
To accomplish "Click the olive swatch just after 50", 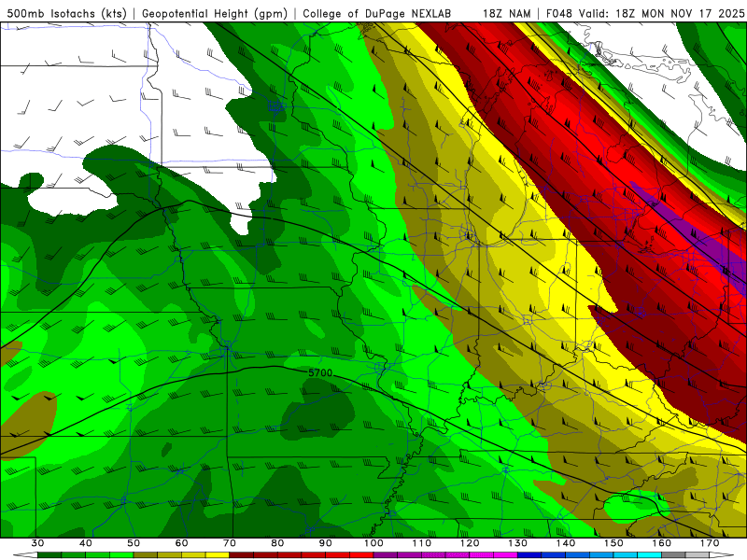I will 146,555.
